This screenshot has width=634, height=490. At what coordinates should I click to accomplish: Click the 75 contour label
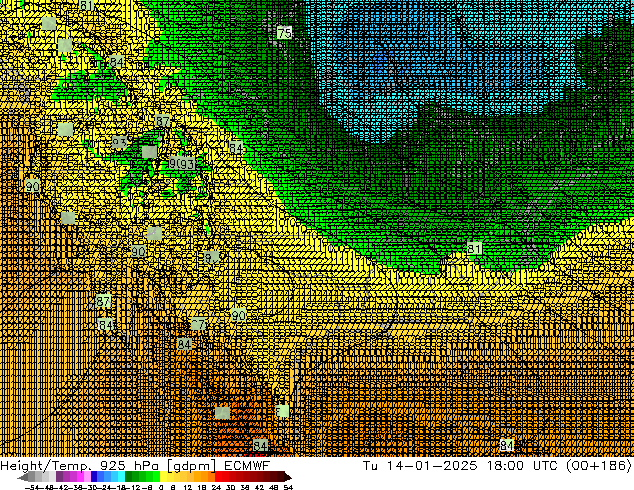[x=284, y=33]
